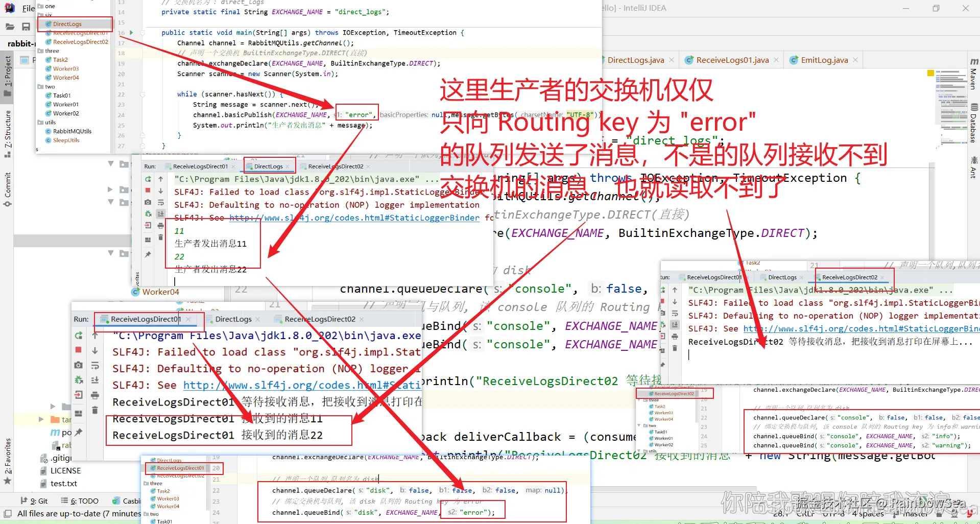Open slf4j.org link in the bottom-left console
The height and width of the screenshot is (524, 980).
click(x=302, y=385)
